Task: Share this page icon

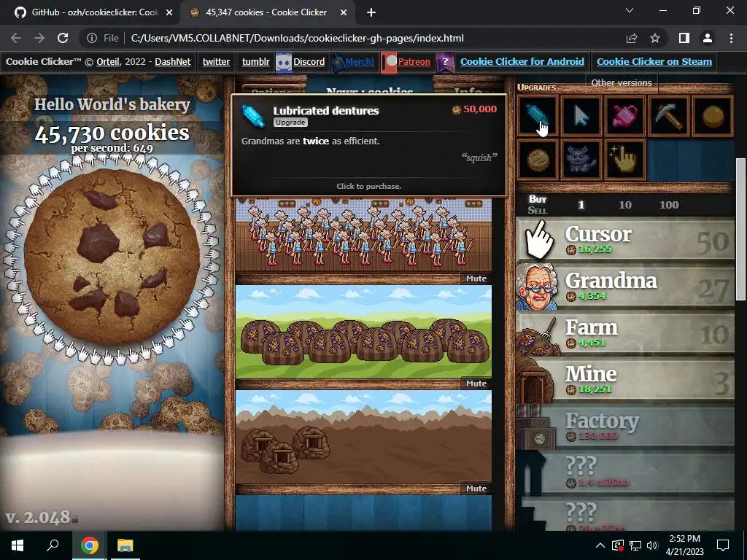Action: click(x=632, y=38)
